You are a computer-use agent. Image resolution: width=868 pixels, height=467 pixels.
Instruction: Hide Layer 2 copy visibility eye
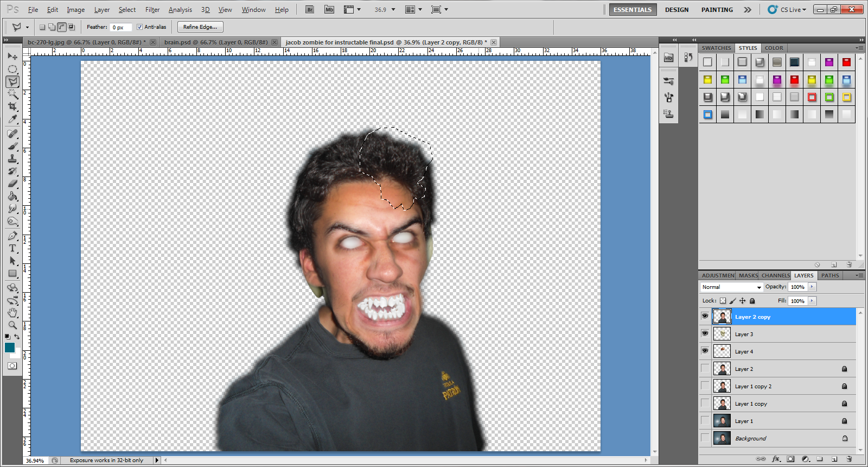[705, 316]
